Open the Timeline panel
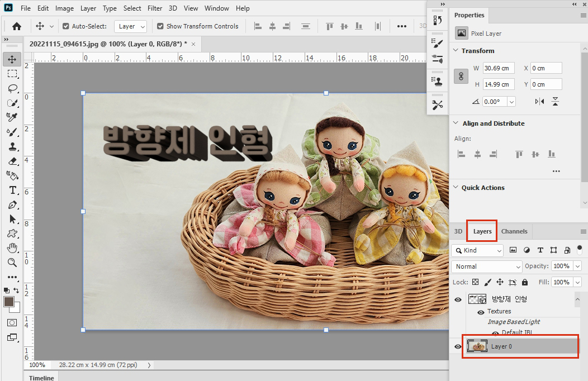This screenshot has height=381, width=588. 41,378
